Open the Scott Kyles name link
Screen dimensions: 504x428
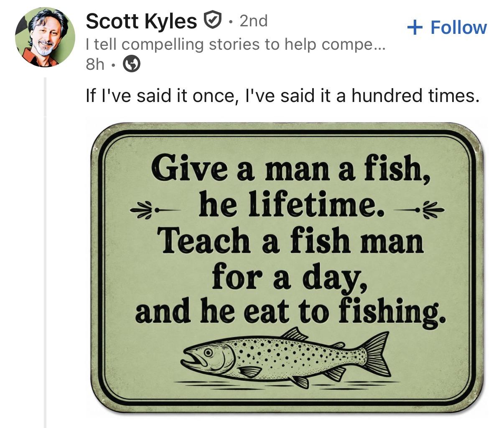141,21
